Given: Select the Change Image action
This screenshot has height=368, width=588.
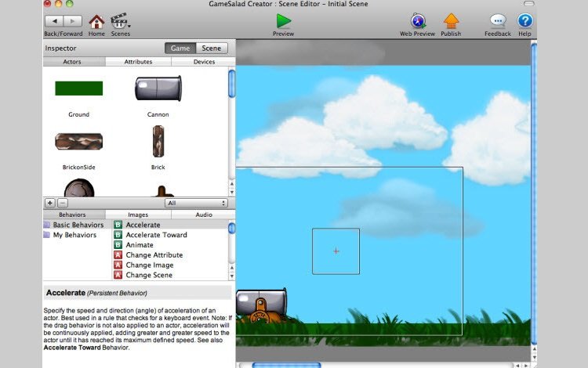Looking at the screenshot, I should click(170, 265).
